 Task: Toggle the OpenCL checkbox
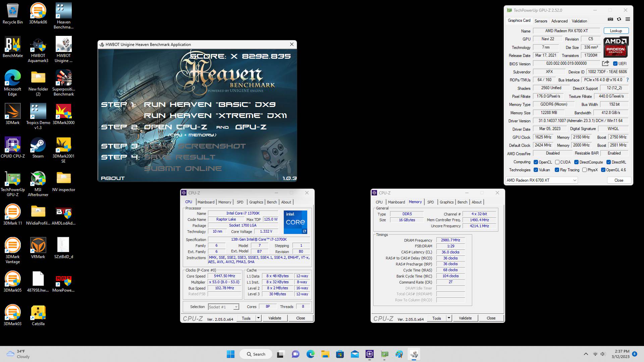(536, 162)
